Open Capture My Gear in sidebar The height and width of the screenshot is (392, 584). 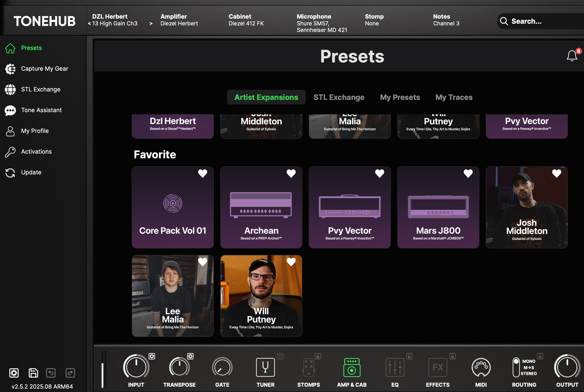click(44, 69)
